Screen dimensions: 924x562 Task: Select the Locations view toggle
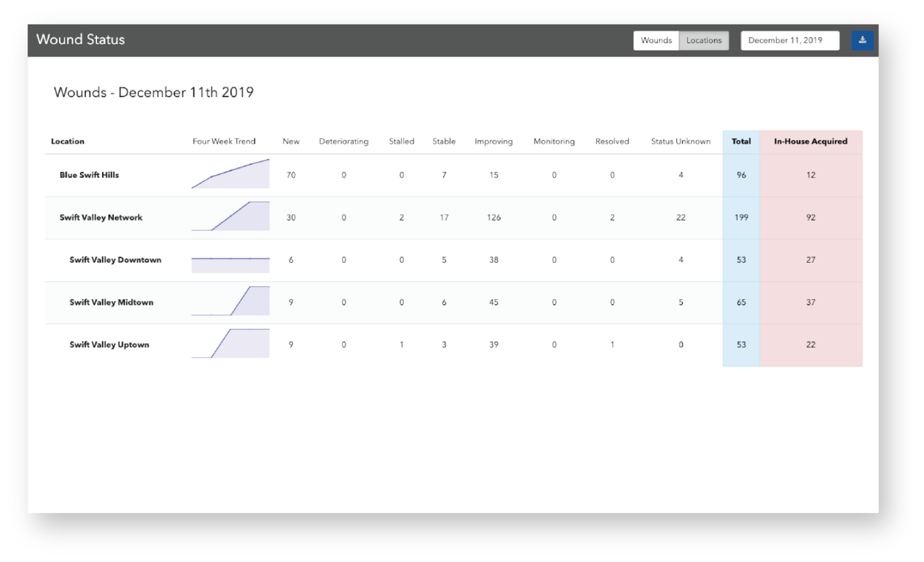click(x=704, y=40)
